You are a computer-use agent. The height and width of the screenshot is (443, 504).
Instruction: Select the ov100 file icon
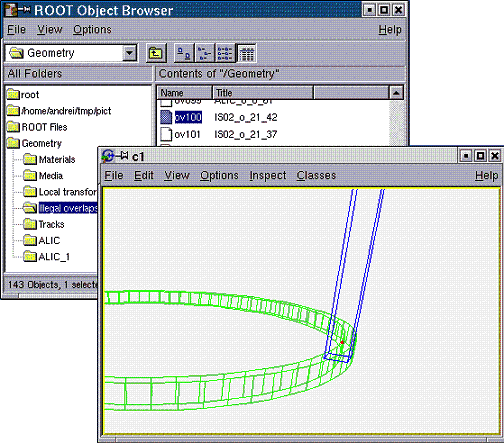[166, 117]
